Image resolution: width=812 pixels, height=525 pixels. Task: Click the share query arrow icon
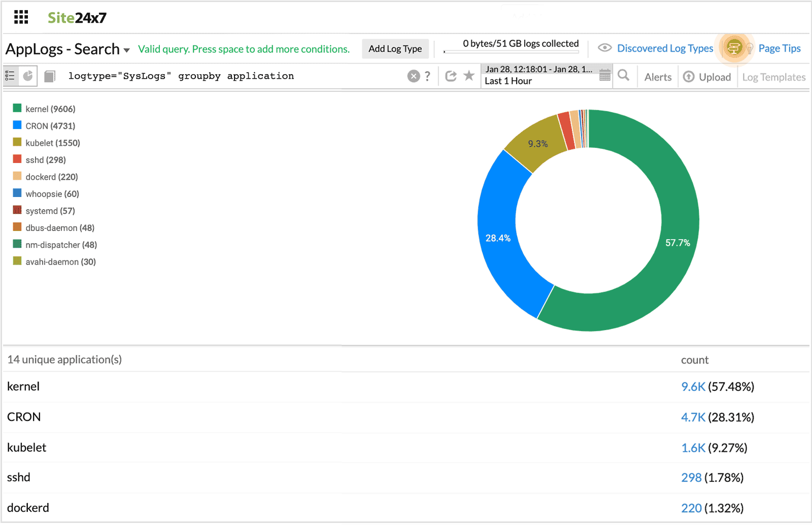[x=451, y=76]
